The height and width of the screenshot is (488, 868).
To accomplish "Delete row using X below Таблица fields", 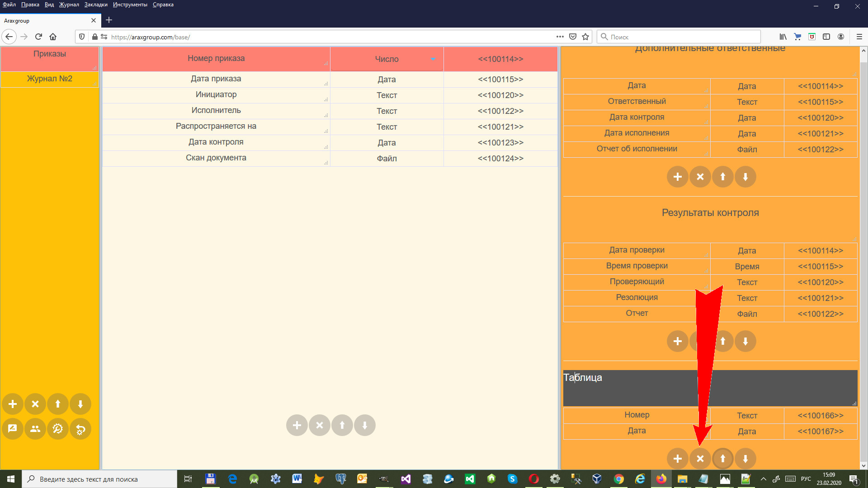I will (x=700, y=459).
